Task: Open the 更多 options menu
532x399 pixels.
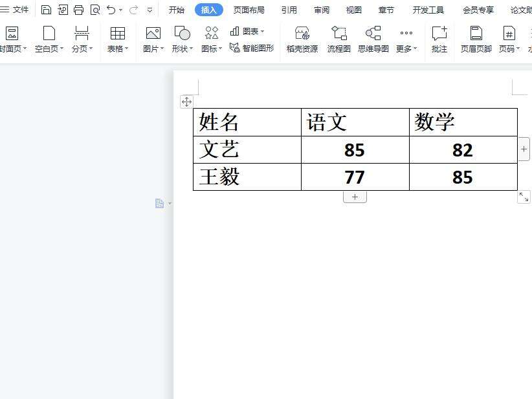Action: point(406,39)
